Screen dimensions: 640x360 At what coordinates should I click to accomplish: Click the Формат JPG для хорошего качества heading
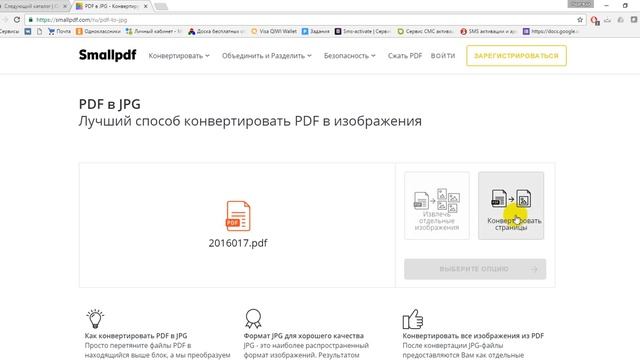(303, 336)
